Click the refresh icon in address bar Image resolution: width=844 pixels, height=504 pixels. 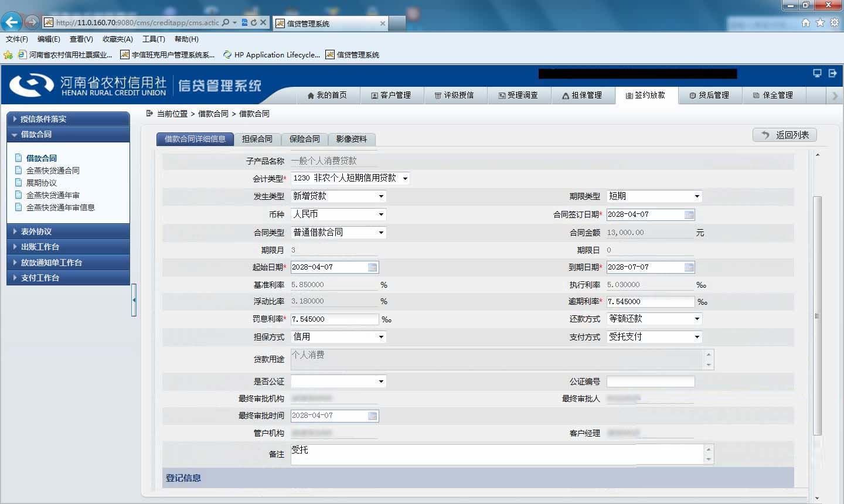[x=253, y=22]
